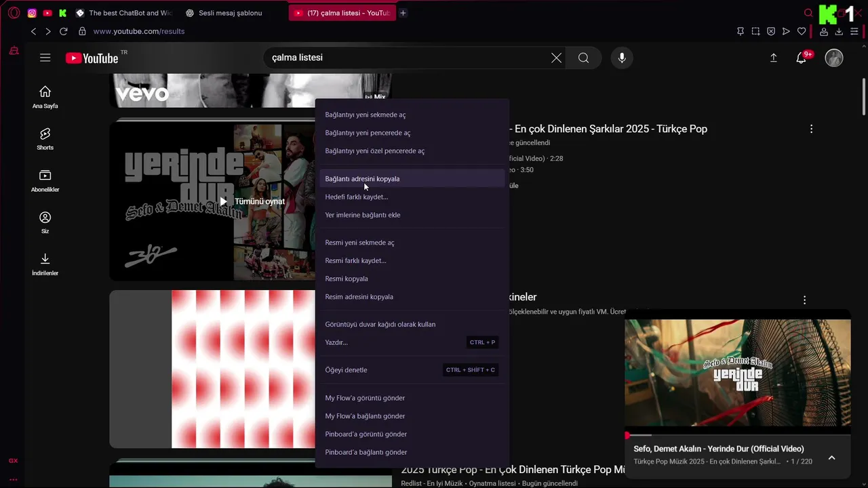
Task: Expand the miniplayer playlist chevron
Action: coord(831,457)
